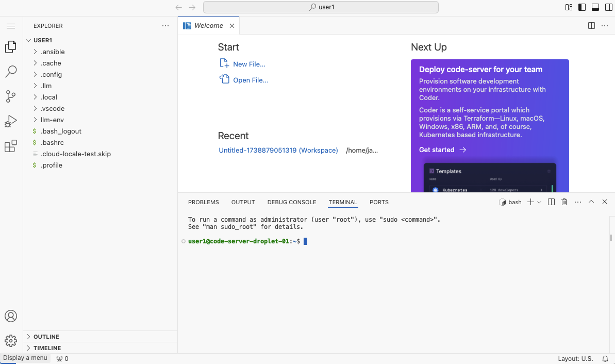
Task: Open the .profile file
Action: [x=52, y=166]
